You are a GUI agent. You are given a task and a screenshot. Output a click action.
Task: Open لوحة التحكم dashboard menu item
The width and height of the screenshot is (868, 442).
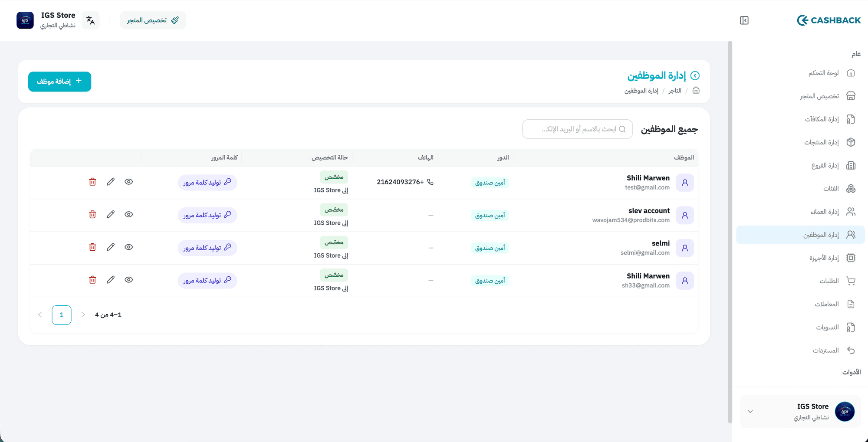tap(800, 73)
